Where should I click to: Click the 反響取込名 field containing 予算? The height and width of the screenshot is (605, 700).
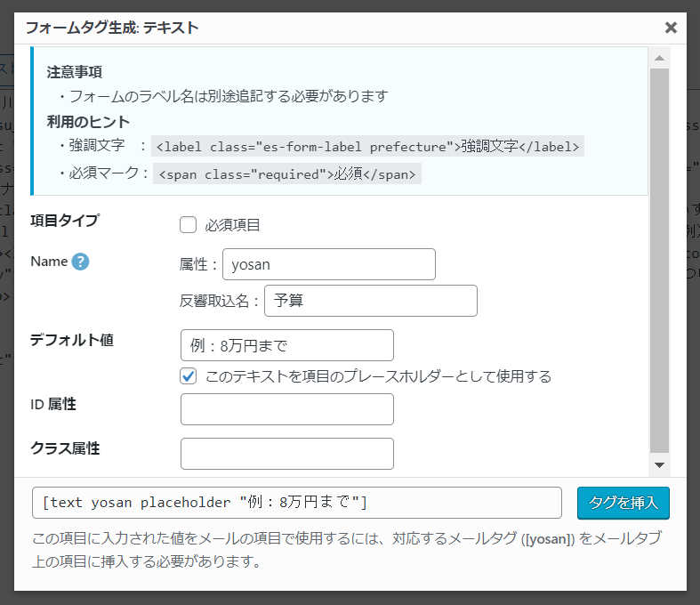click(370, 301)
